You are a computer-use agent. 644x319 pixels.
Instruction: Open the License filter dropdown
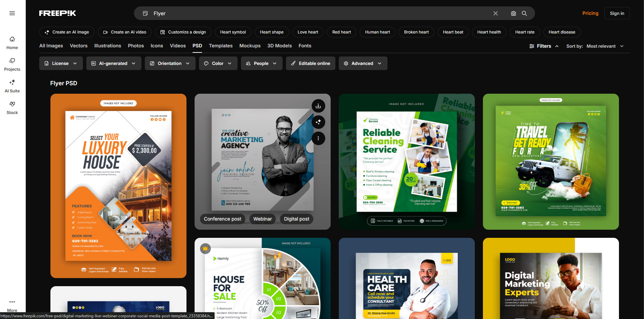pos(61,63)
